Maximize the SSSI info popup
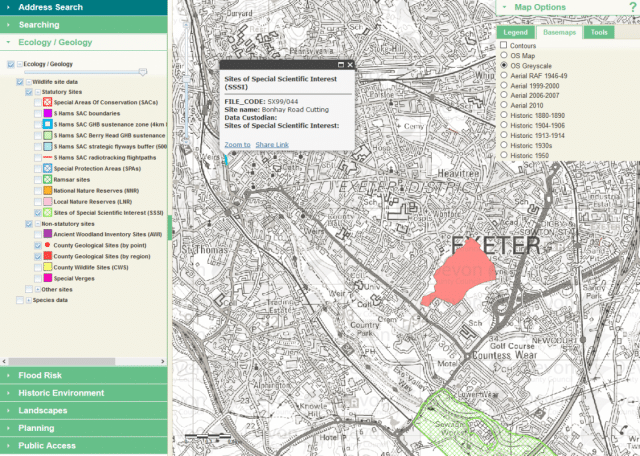 coord(341,65)
